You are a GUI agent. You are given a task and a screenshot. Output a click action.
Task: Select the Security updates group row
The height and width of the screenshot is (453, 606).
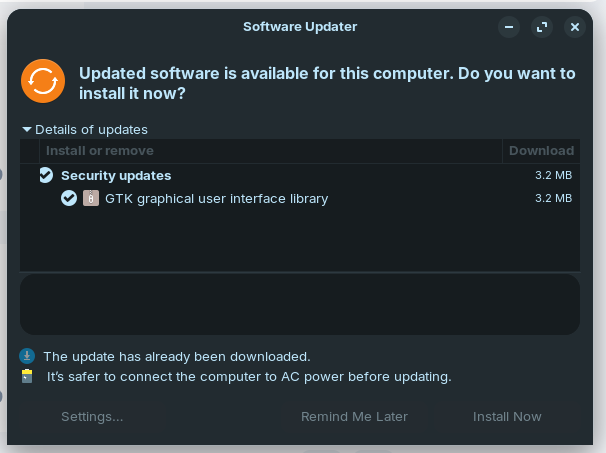(116, 175)
